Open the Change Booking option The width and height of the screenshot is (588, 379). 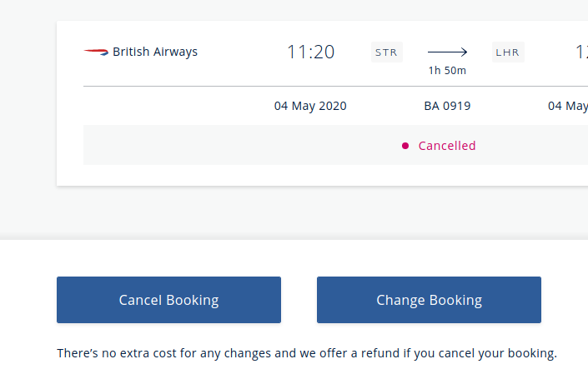pyautogui.click(x=429, y=300)
